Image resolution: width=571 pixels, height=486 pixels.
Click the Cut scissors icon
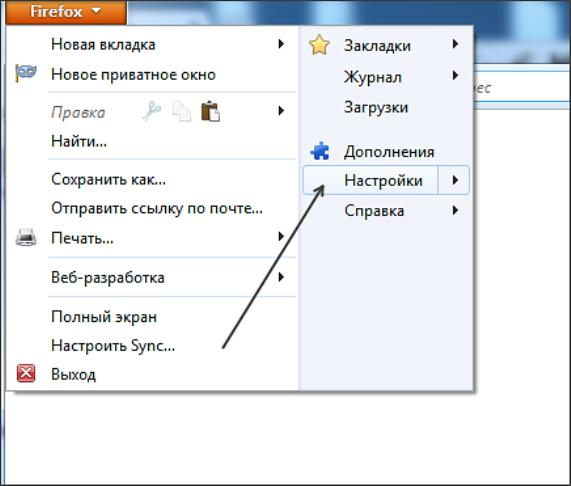[x=152, y=111]
